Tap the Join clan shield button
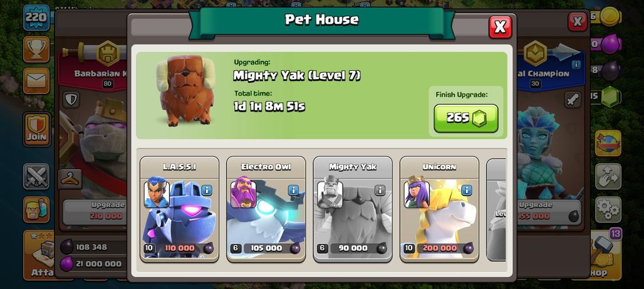 click(x=37, y=130)
